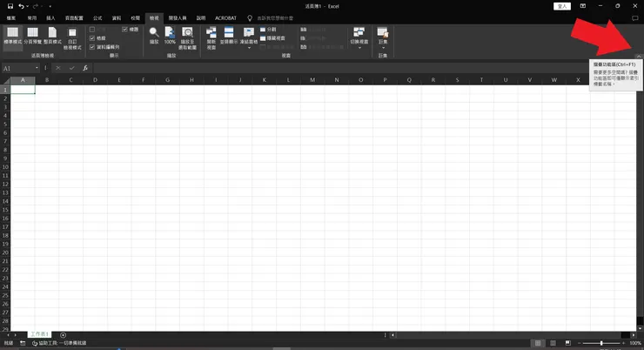
Task: Click the horizontal scrollbar right arrow
Action: [x=633, y=335]
